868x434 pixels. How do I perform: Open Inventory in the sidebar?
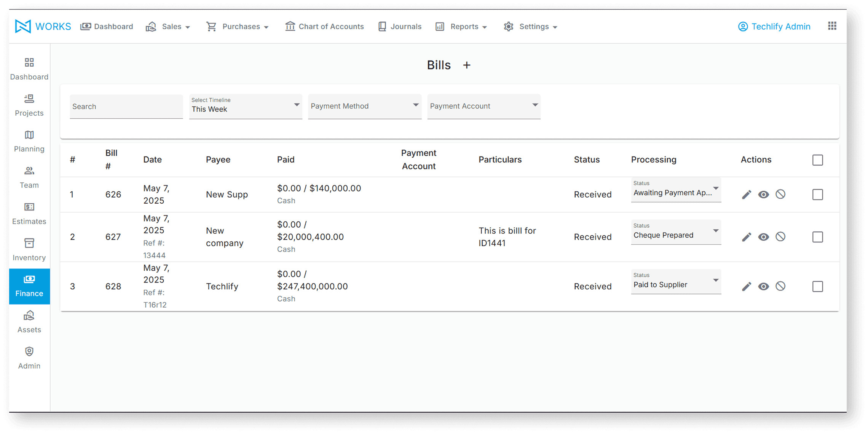pos(29,250)
